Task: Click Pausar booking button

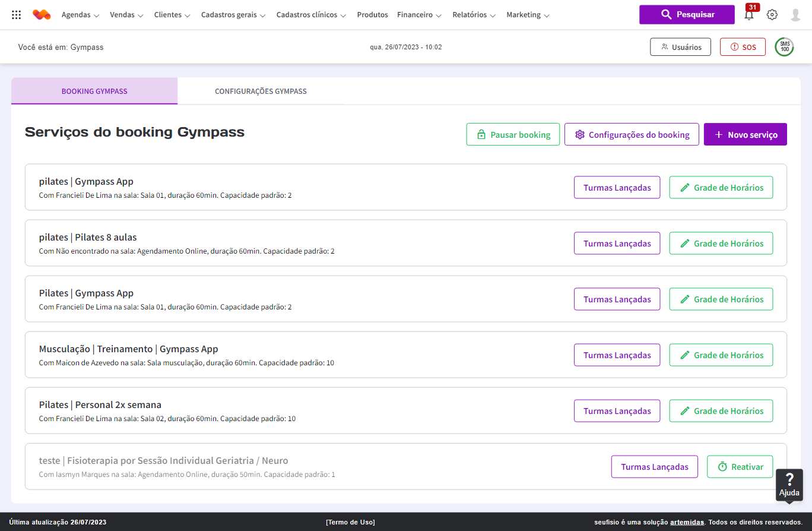Action: point(513,134)
